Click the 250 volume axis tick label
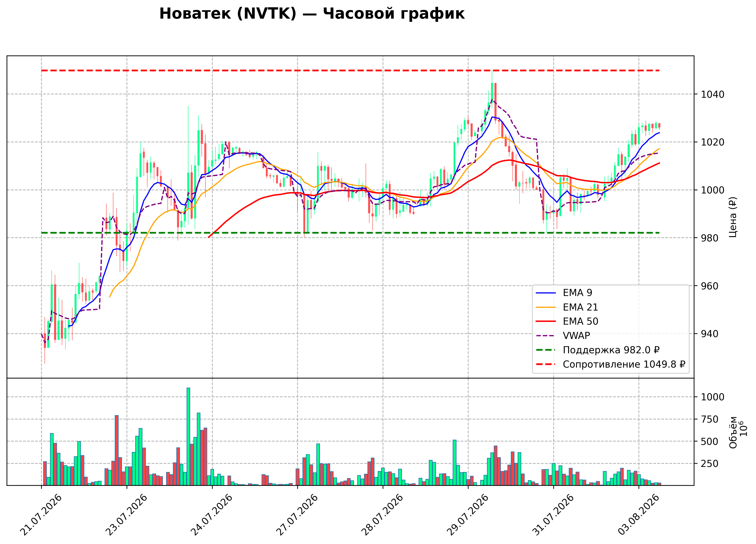This screenshot has height=544, width=756. (x=710, y=464)
